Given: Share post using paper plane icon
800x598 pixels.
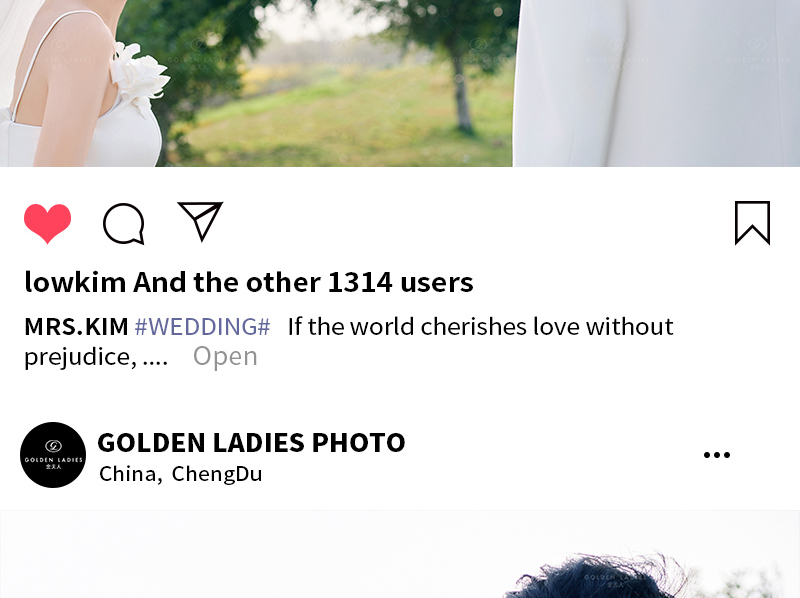Looking at the screenshot, I should [x=200, y=221].
